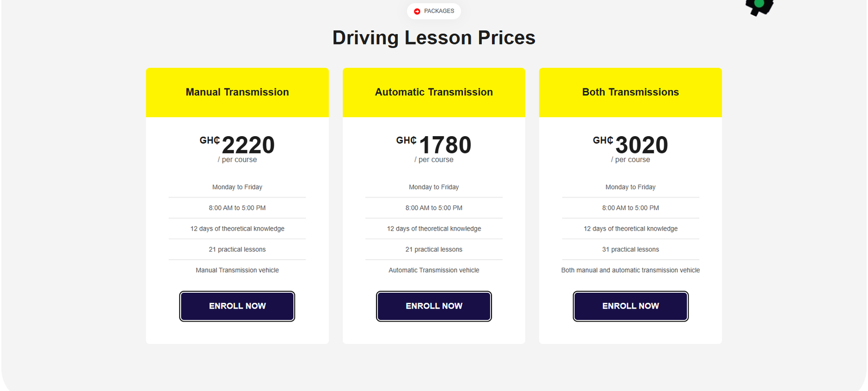The width and height of the screenshot is (868, 391).
Task: Click the GH₵ 3020 price
Action: [x=641, y=145]
